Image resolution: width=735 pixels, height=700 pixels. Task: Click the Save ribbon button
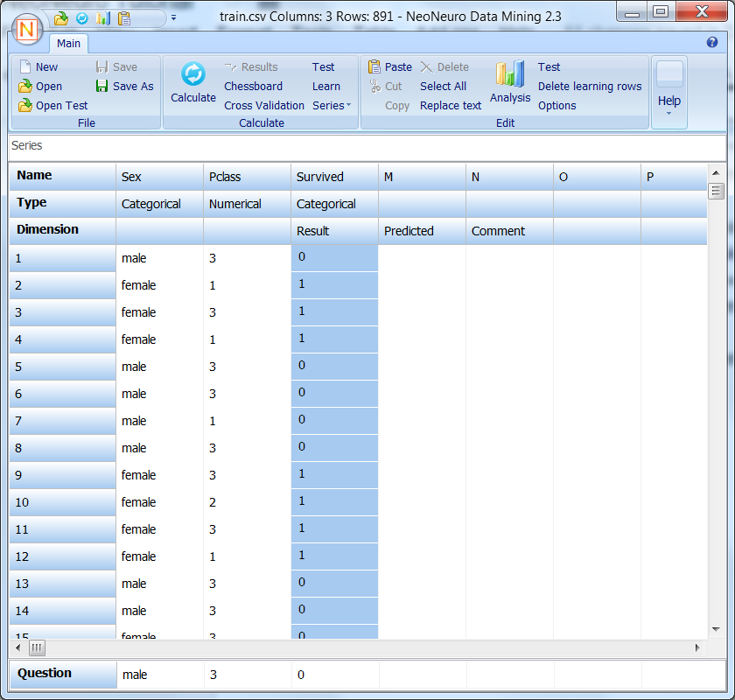[x=116, y=67]
